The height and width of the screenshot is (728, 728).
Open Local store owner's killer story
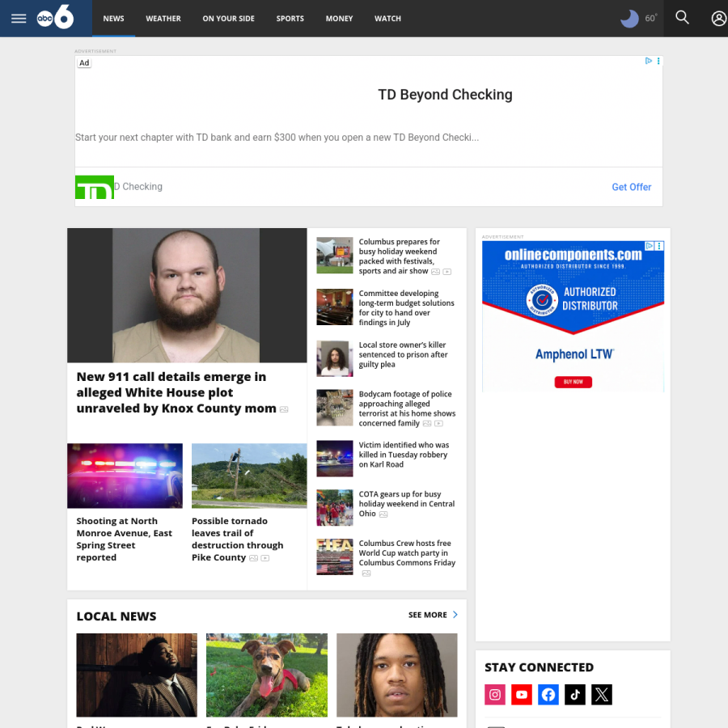[403, 355]
